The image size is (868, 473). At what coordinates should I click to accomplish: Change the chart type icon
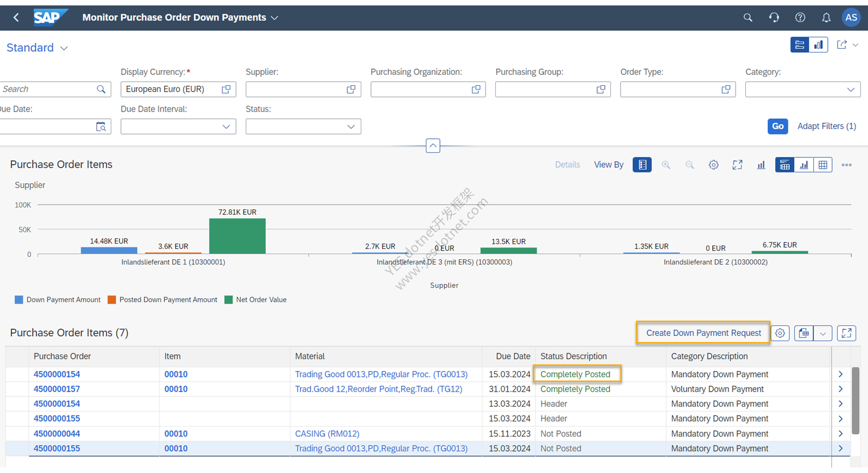click(x=761, y=165)
